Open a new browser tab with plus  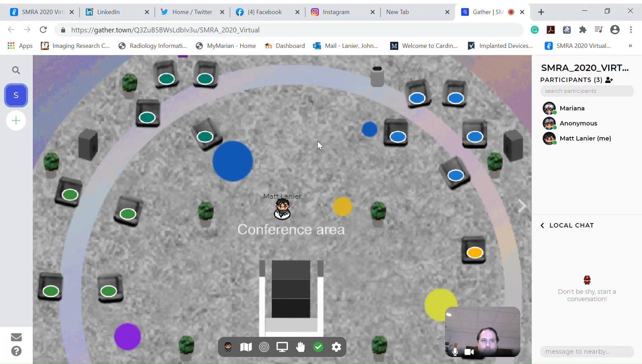click(541, 12)
